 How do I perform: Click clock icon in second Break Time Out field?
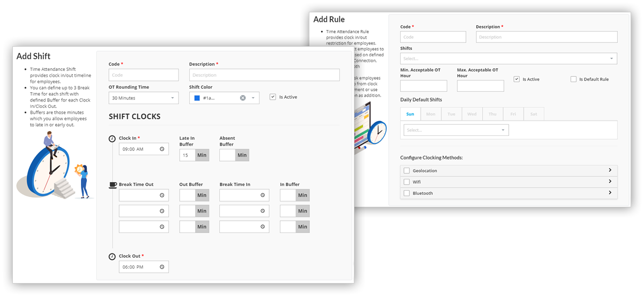point(162,211)
